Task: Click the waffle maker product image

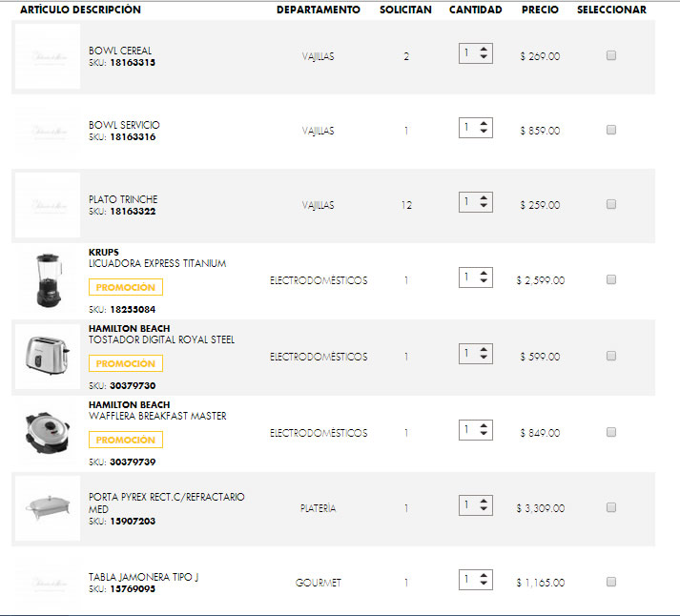Action: click(x=48, y=431)
